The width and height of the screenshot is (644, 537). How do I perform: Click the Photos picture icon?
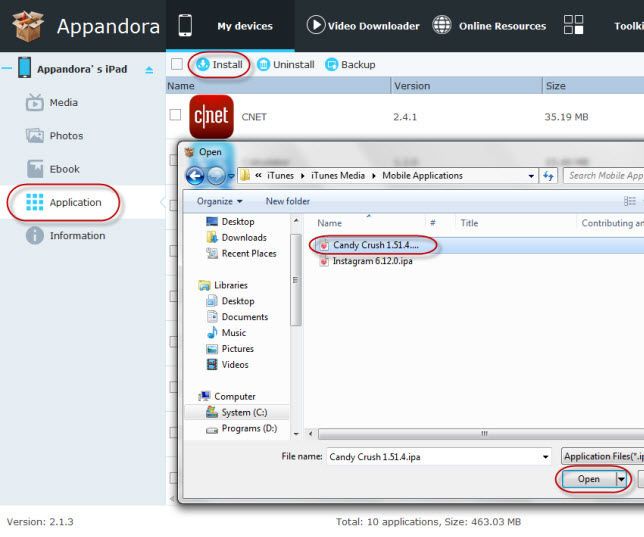click(x=34, y=136)
